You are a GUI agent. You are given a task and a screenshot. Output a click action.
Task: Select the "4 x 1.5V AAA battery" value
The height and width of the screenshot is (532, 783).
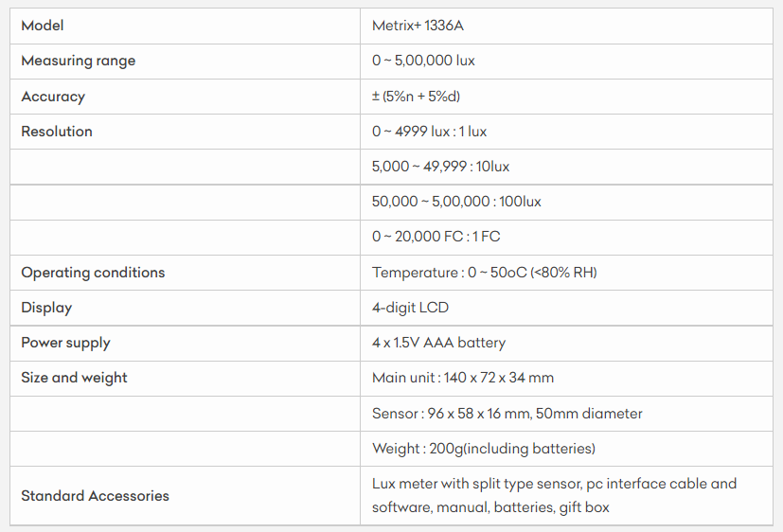tap(438, 343)
